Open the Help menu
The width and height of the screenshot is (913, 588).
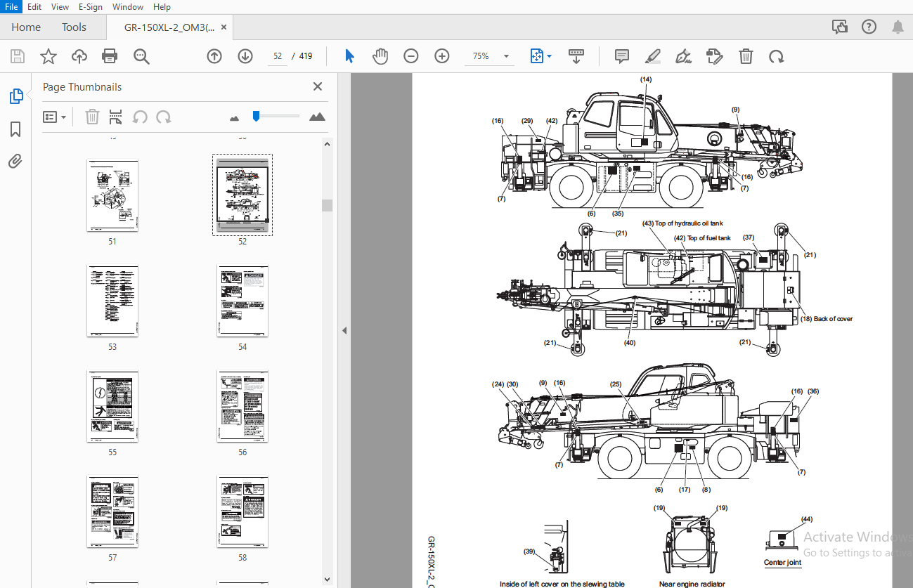(x=162, y=6)
